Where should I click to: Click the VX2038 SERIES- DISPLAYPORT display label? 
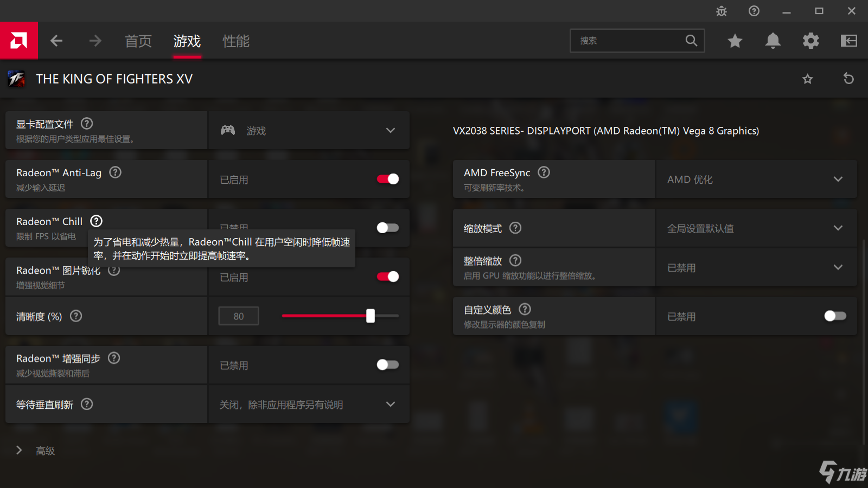click(x=606, y=131)
